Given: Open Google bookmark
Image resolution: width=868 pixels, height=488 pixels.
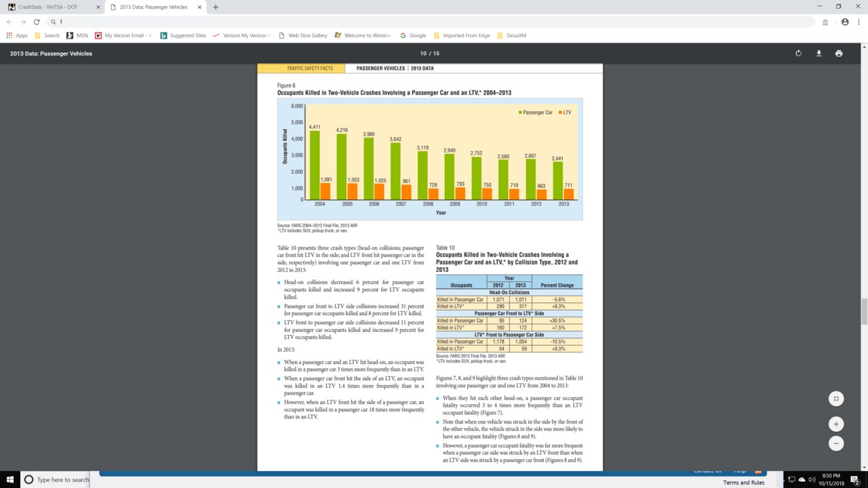Looking at the screenshot, I should pyautogui.click(x=413, y=35).
